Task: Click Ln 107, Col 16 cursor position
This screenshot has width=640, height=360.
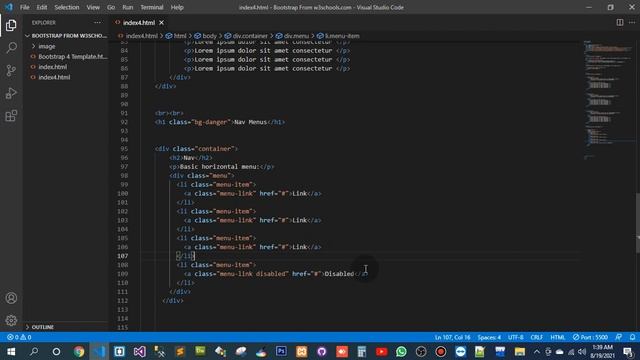Action: tap(452, 337)
